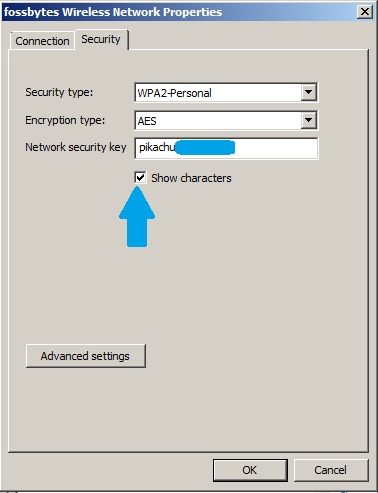Click the blue redaction mark over the key

point(205,147)
